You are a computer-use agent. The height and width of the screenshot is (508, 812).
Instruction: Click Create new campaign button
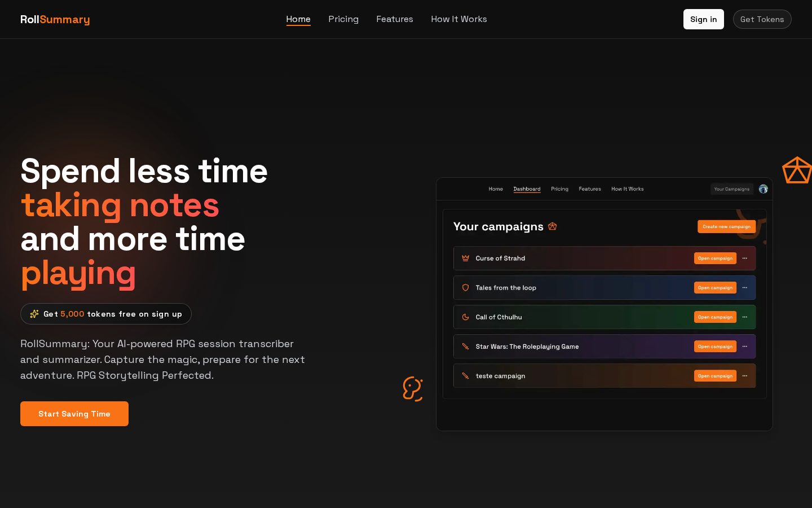[726, 226]
